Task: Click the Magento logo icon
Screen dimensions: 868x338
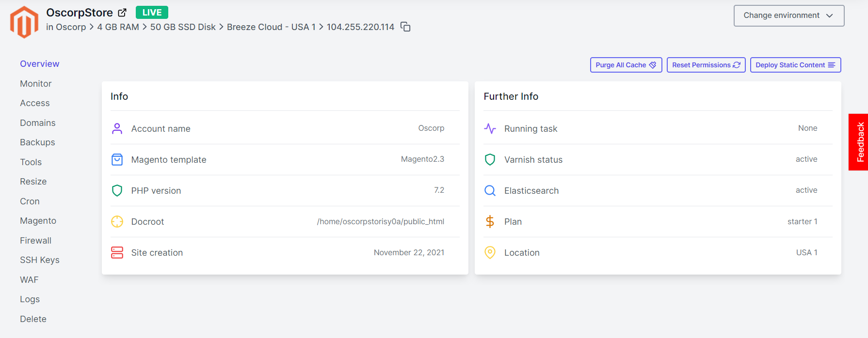Action: [24, 22]
